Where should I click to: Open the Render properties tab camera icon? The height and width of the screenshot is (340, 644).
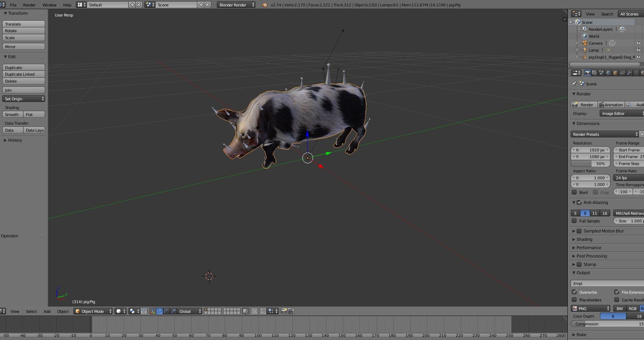(x=587, y=73)
